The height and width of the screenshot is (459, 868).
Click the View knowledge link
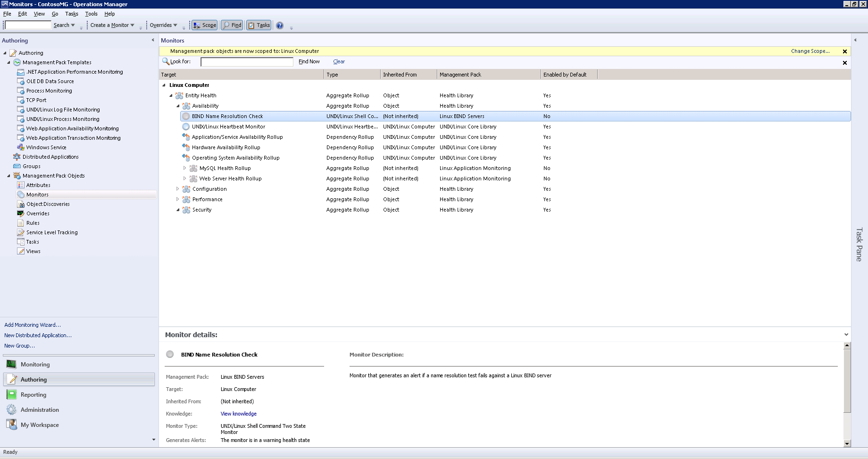238,414
